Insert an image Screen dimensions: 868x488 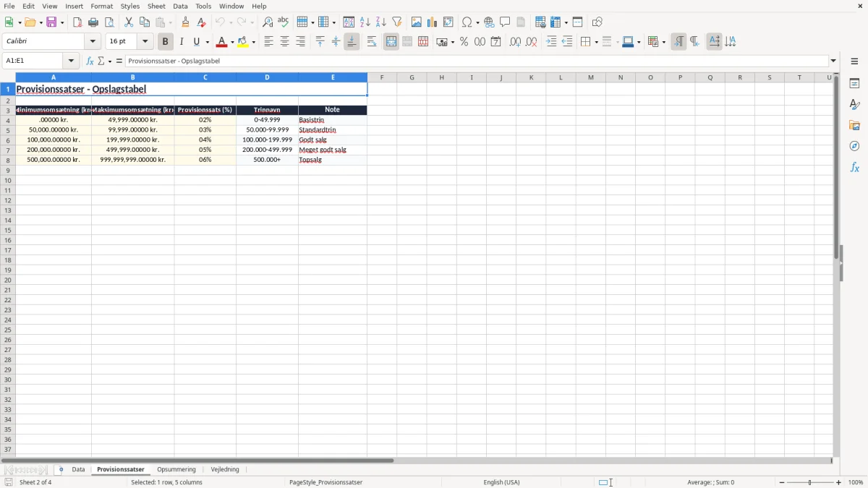point(417,22)
